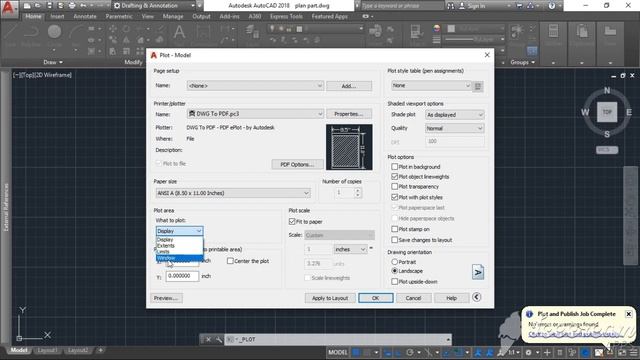The height and width of the screenshot is (360, 640).
Task: Open the Drafting & Annotation workspace dropdown
Action: point(153,6)
